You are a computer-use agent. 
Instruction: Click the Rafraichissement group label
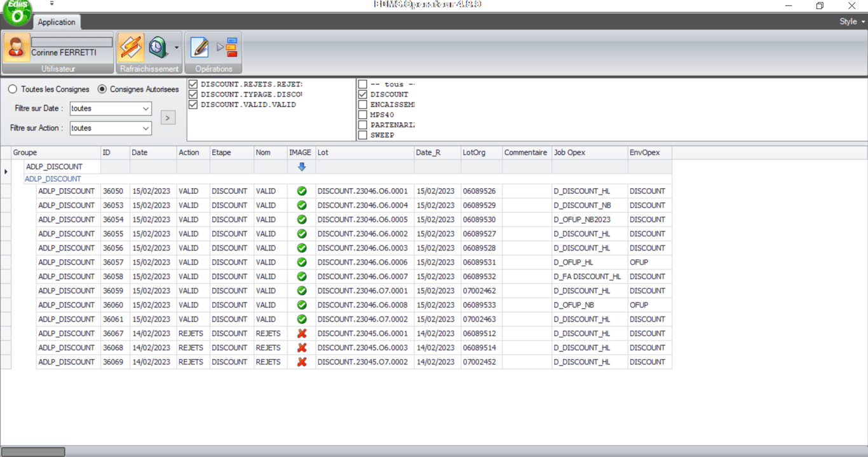[149, 69]
